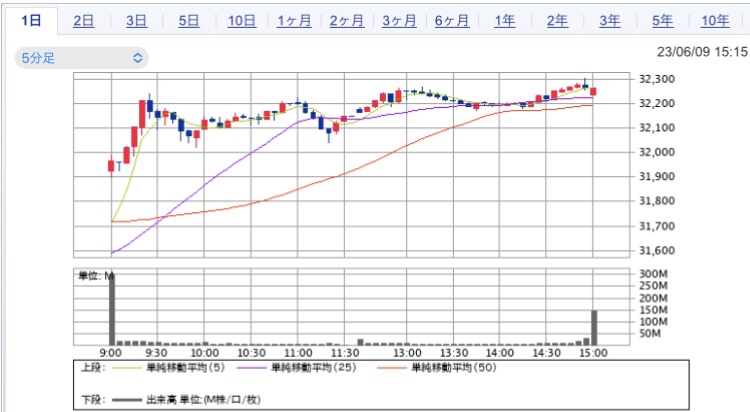The width and height of the screenshot is (750, 412).
Task: Click the tall 9:00 opening volume bar
Action: [112, 309]
